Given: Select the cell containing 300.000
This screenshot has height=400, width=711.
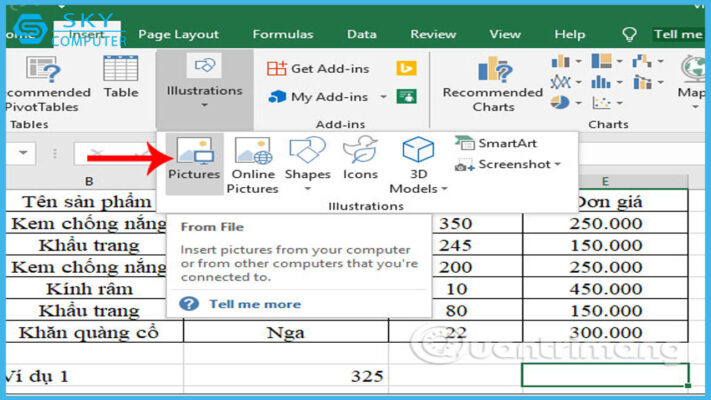Looking at the screenshot, I should tap(605, 332).
